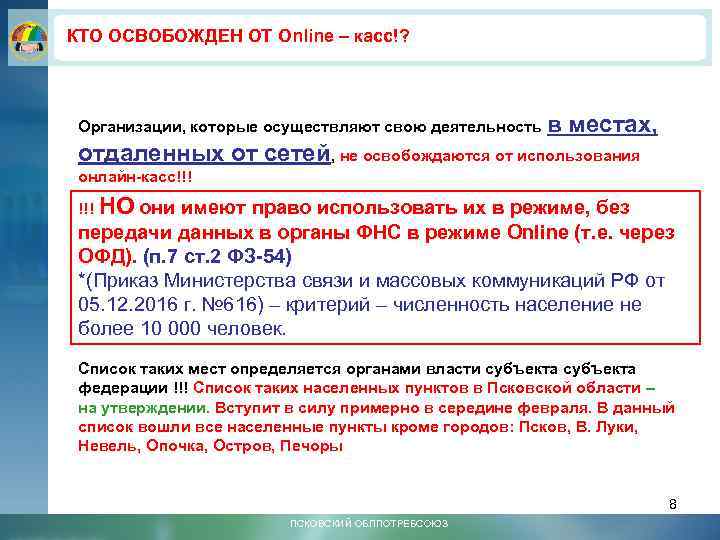Click the slide title 'КТО ОСВОБОЖДЕН ОТ Online – касс!?'
Screen dimensions: 720x540
(237, 36)
